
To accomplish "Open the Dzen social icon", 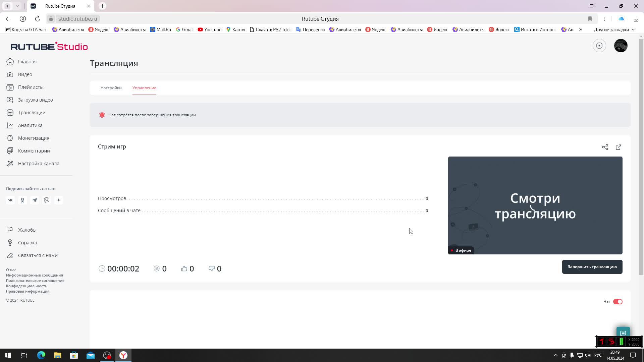I will 59,200.
